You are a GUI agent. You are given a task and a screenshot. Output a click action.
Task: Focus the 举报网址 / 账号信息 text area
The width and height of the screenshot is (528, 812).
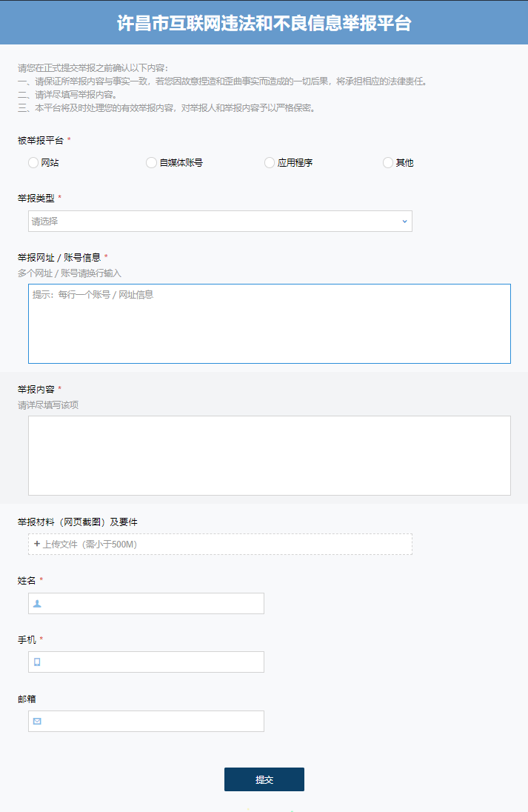tap(269, 323)
